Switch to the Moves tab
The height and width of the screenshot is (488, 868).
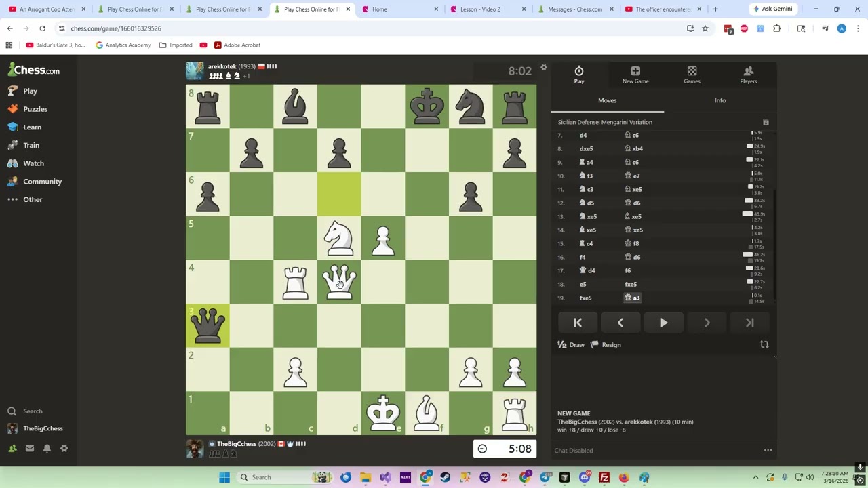[607, 100]
